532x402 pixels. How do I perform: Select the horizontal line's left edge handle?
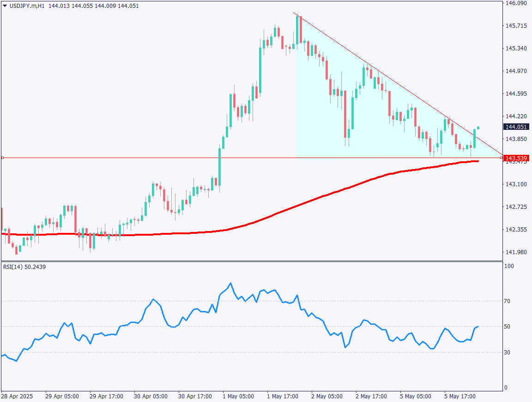(2, 158)
